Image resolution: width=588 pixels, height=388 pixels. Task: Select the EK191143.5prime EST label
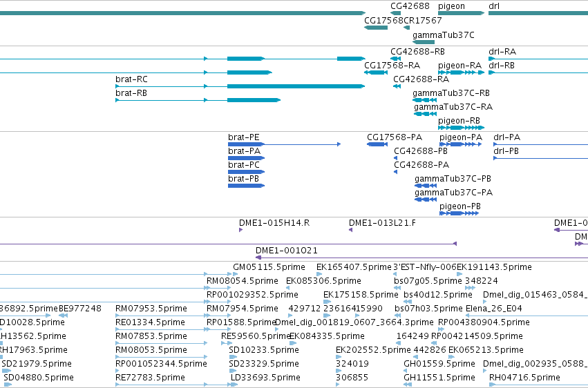click(494, 267)
